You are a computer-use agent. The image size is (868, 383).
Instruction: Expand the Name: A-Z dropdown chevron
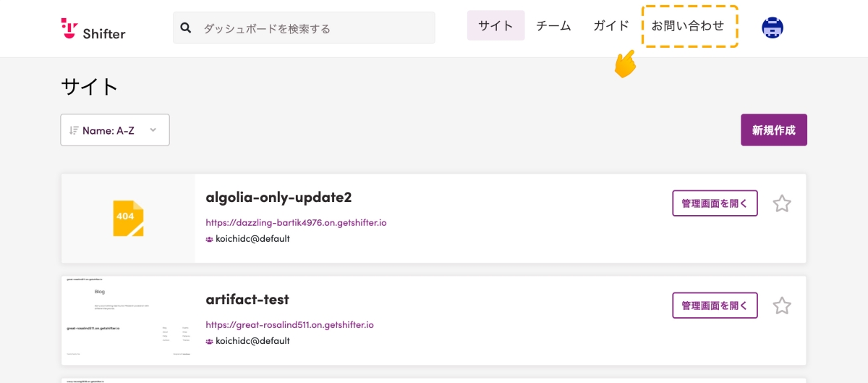tap(153, 130)
